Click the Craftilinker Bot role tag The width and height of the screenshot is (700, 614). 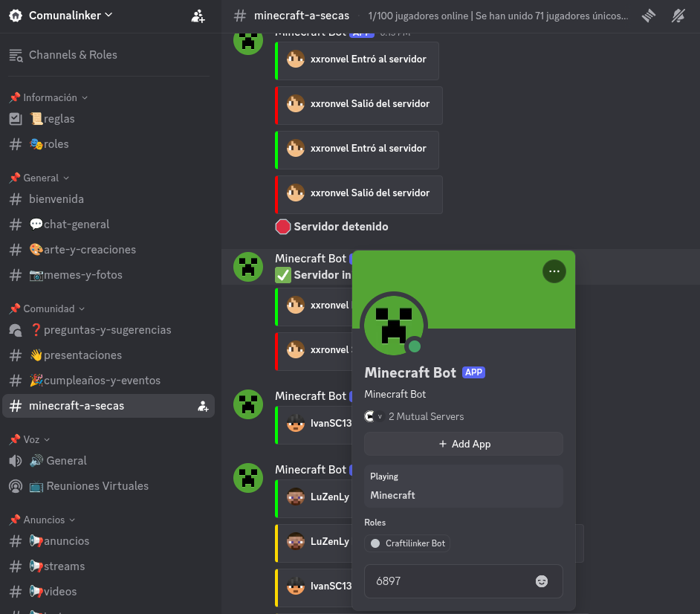[x=407, y=543]
